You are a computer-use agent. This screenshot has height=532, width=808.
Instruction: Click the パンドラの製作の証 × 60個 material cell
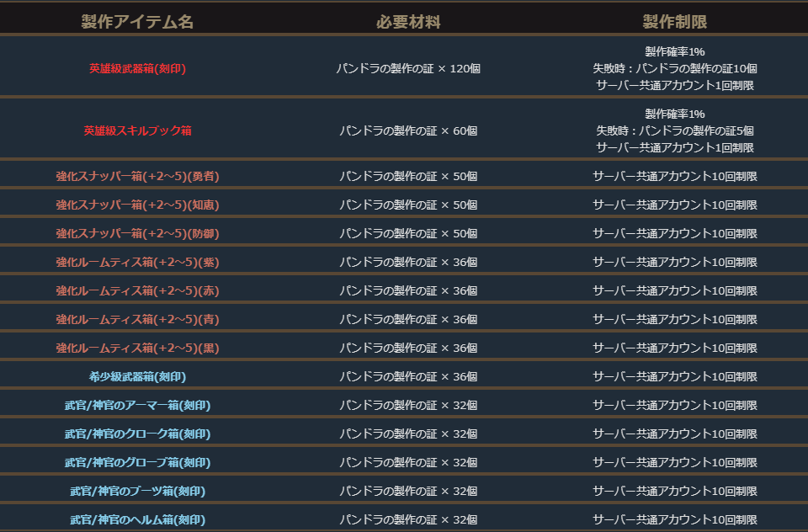point(408,130)
